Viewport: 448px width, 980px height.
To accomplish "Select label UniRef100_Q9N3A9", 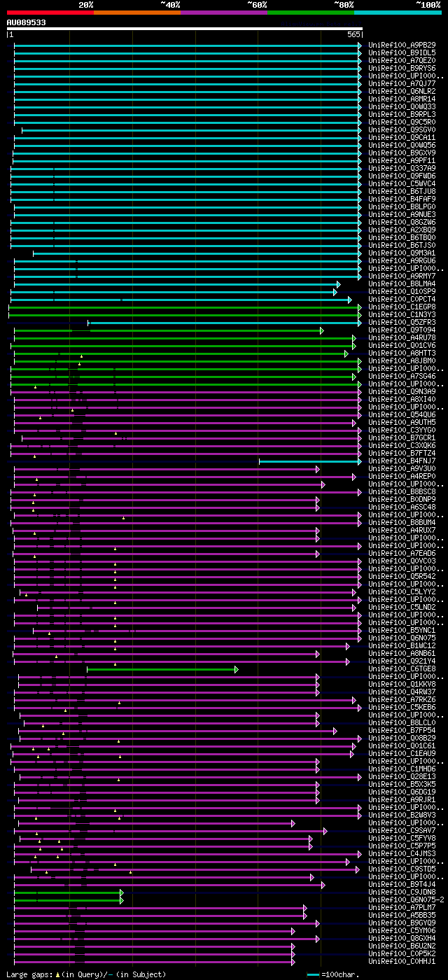I will point(402,391).
